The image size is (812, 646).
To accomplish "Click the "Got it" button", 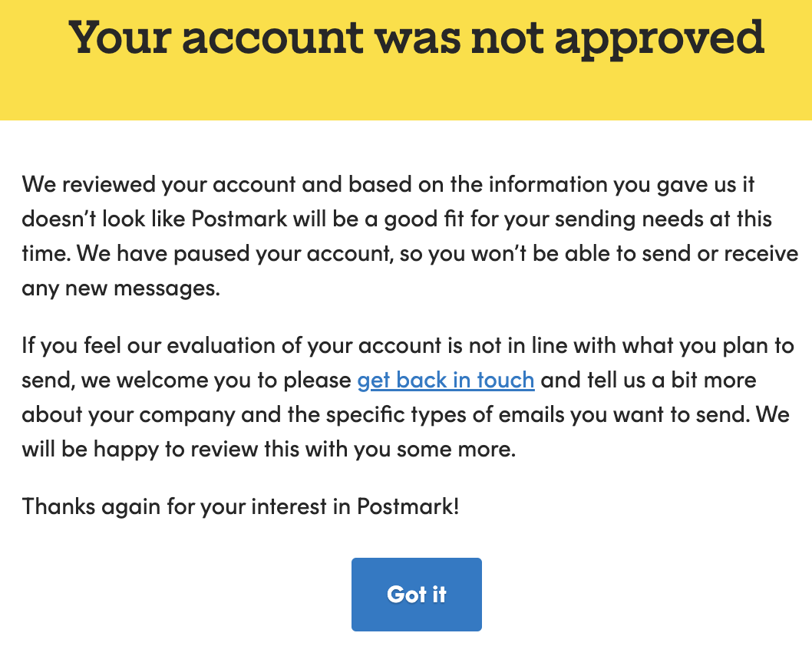I will [416, 595].
